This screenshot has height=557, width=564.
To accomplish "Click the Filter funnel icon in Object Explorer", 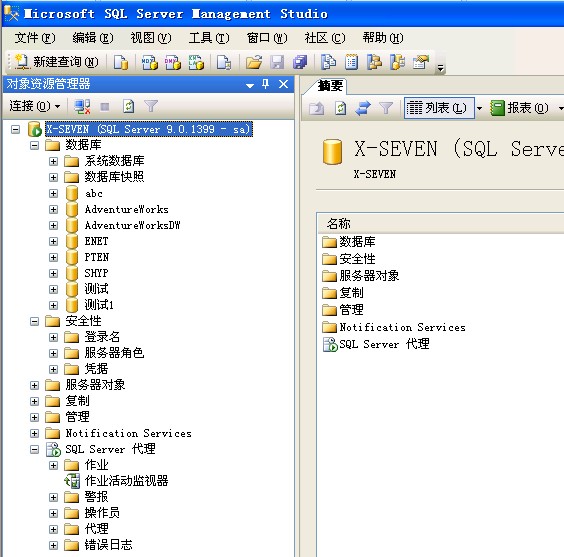I will coord(151,106).
